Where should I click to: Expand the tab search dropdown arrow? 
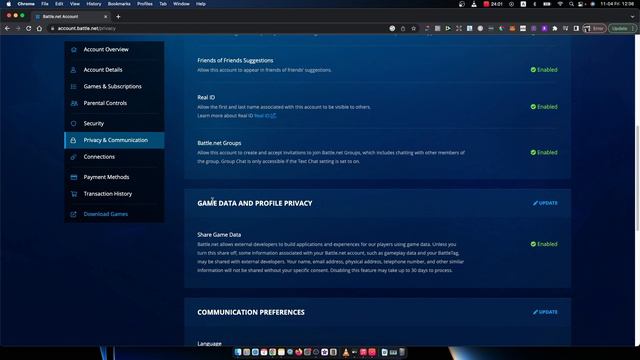(632, 17)
